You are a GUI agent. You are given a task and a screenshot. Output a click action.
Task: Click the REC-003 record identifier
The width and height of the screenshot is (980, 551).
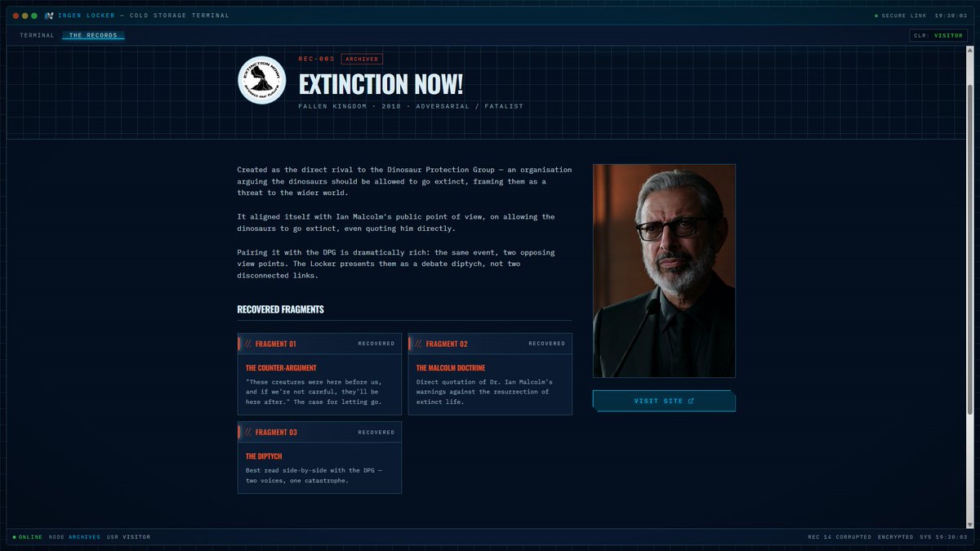pyautogui.click(x=317, y=59)
